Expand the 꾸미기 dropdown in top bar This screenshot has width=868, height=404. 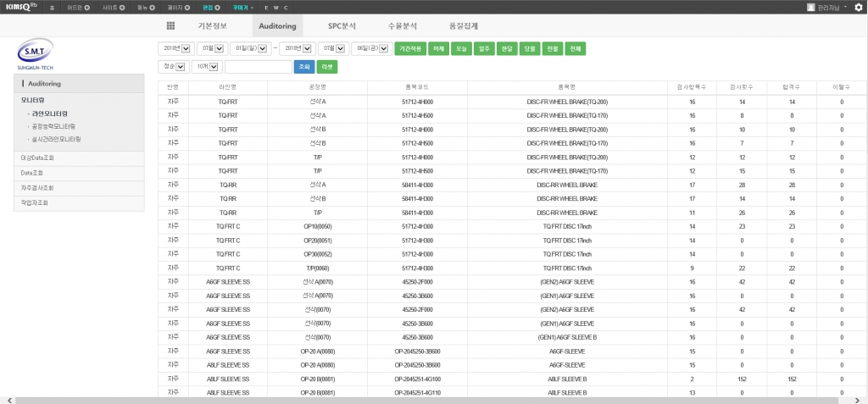pyautogui.click(x=243, y=8)
